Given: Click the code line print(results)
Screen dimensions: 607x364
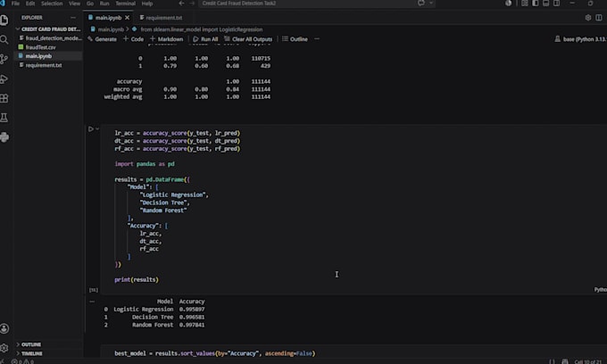Looking at the screenshot, I should tap(137, 279).
